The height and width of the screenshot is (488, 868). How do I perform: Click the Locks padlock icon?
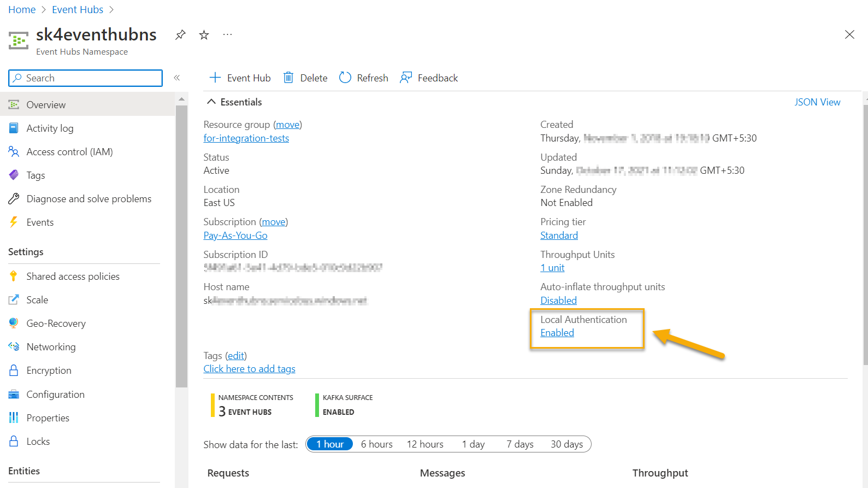[14, 441]
